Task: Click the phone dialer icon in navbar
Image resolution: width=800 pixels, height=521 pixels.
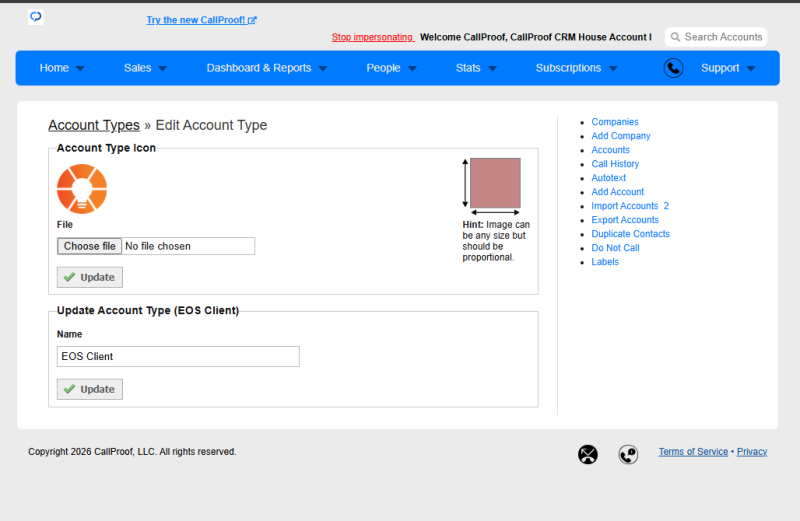Action: (x=673, y=68)
